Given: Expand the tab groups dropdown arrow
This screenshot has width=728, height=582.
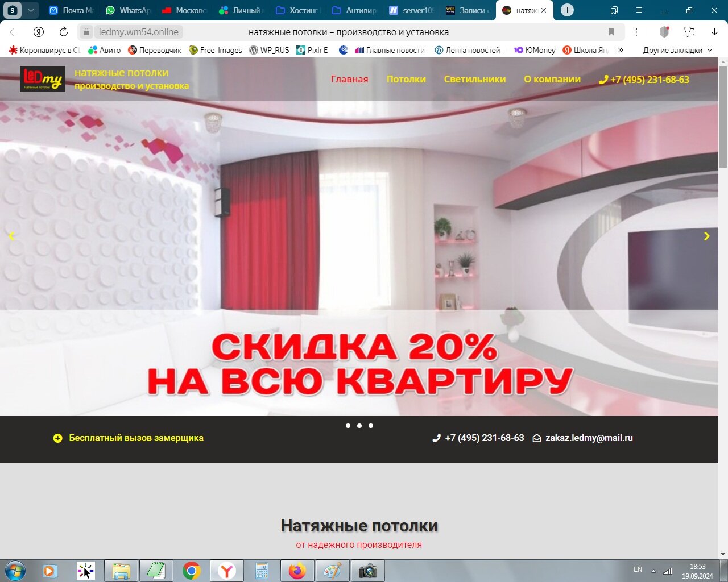Looking at the screenshot, I should click(31, 10).
